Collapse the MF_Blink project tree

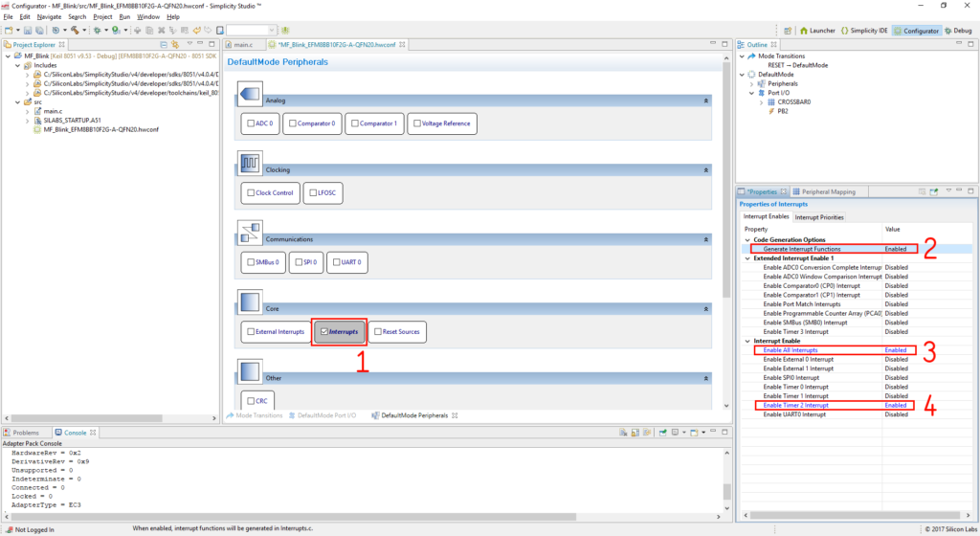pyautogui.click(x=7, y=56)
